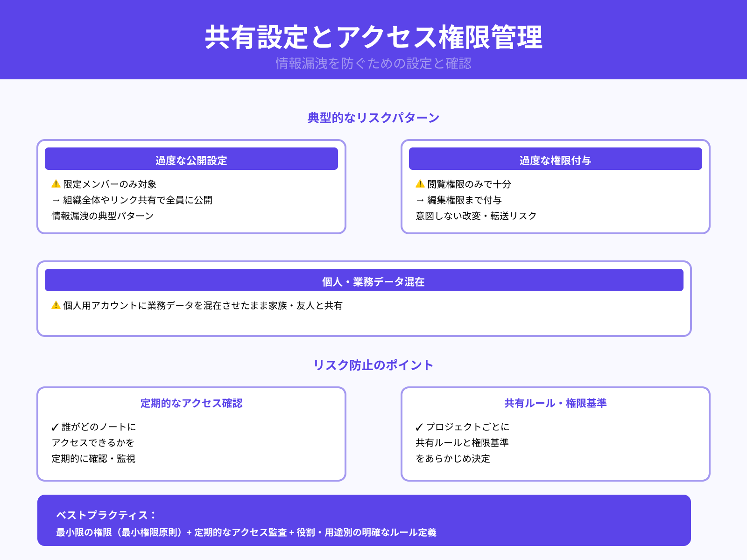Image resolution: width=747 pixels, height=560 pixels.
Task: Click the plus symbol after 最小権限原則 text
Action: click(x=188, y=532)
